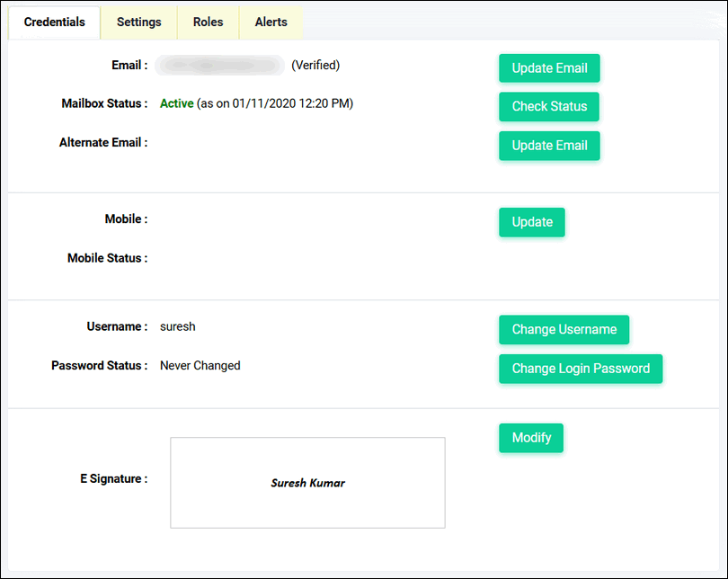Click the blurred email address value
The height and width of the screenshot is (579, 728).
click(x=219, y=66)
